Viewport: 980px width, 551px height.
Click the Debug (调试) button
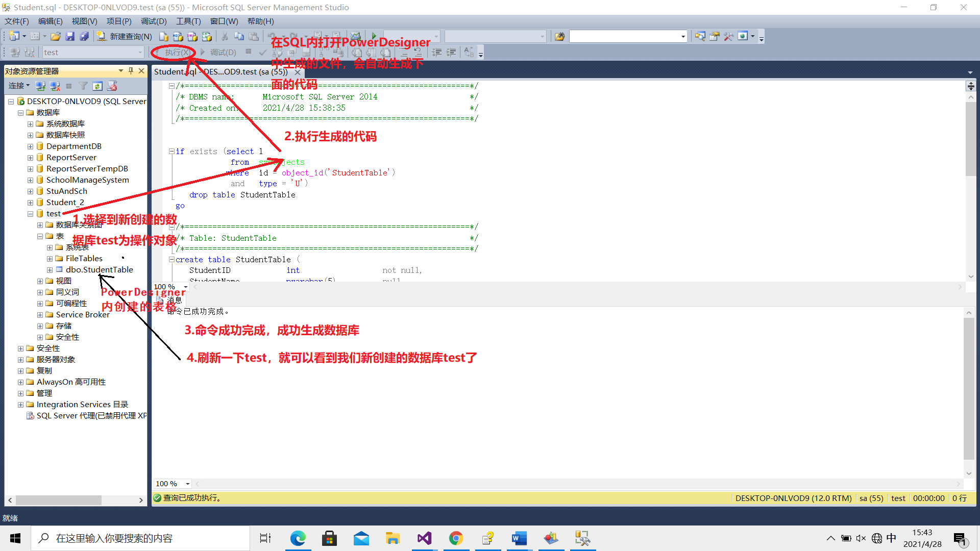[218, 52]
